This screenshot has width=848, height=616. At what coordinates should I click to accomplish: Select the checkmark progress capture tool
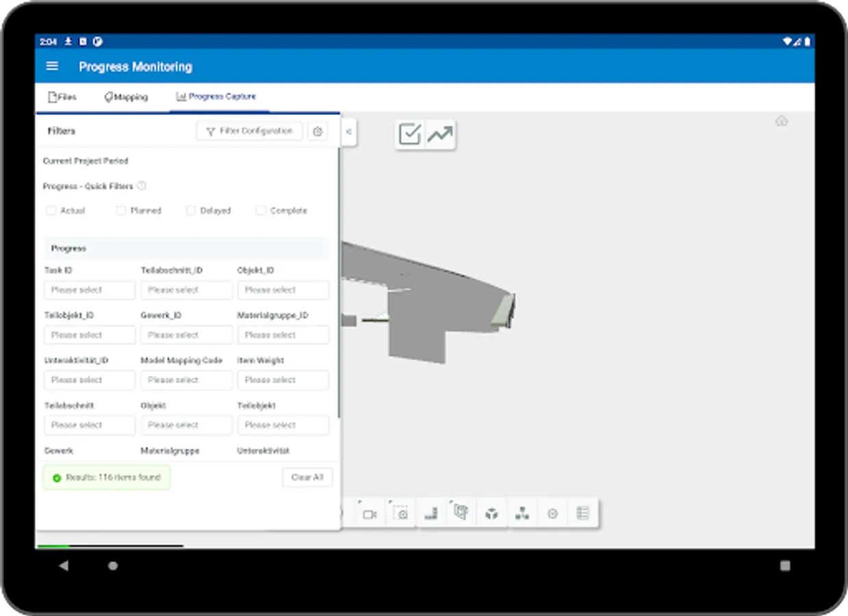(410, 134)
